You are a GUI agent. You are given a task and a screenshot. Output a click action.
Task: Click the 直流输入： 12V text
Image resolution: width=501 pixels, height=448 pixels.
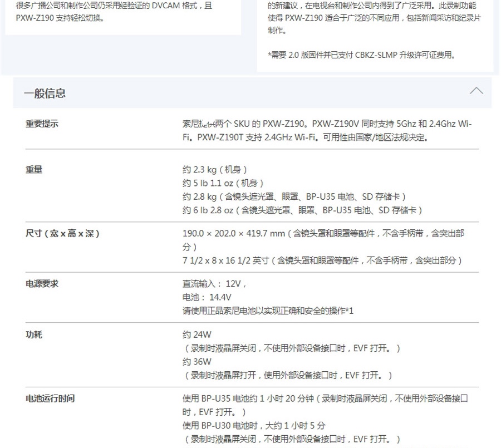[214, 283]
